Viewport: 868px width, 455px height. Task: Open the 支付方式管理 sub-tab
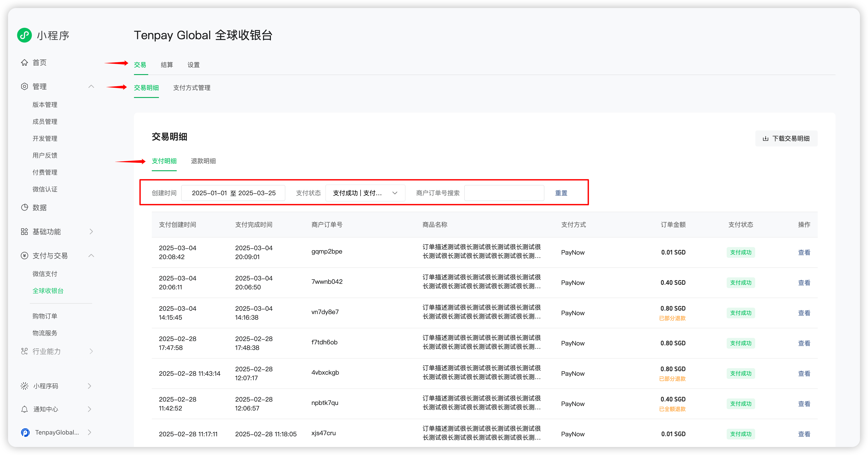tap(191, 88)
